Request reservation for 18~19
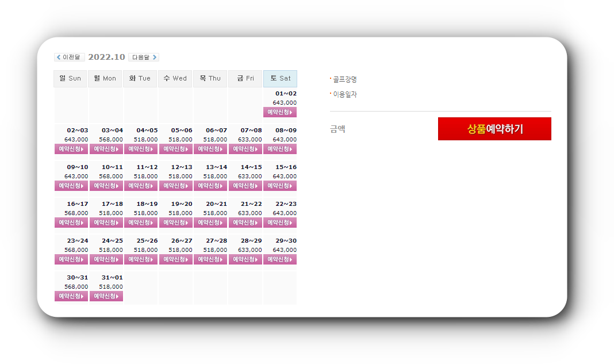 [141, 223]
